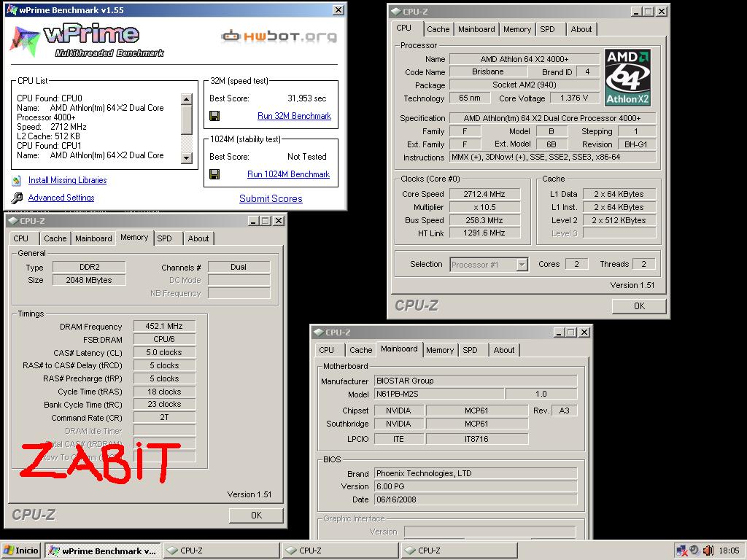This screenshot has height=560, width=747.
Task: Click the taskbar clock showing 18:05
Action: point(729,551)
